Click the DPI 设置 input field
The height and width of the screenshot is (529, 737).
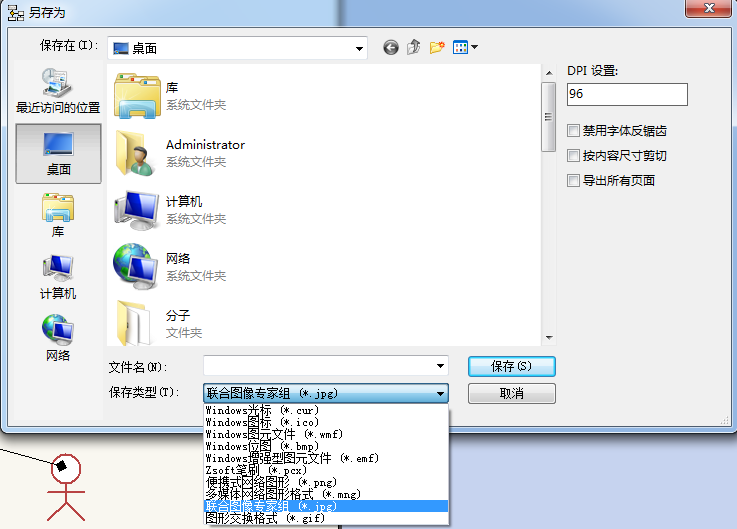coord(626,94)
